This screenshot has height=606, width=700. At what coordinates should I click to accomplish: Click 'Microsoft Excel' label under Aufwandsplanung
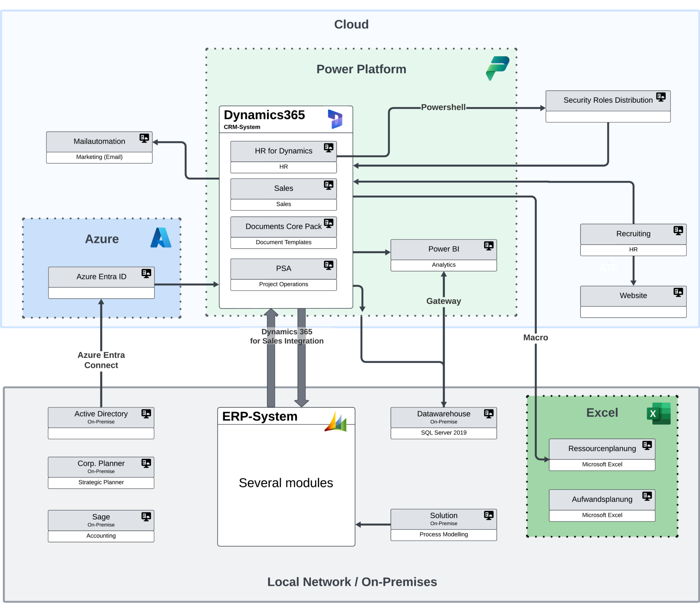602,515
